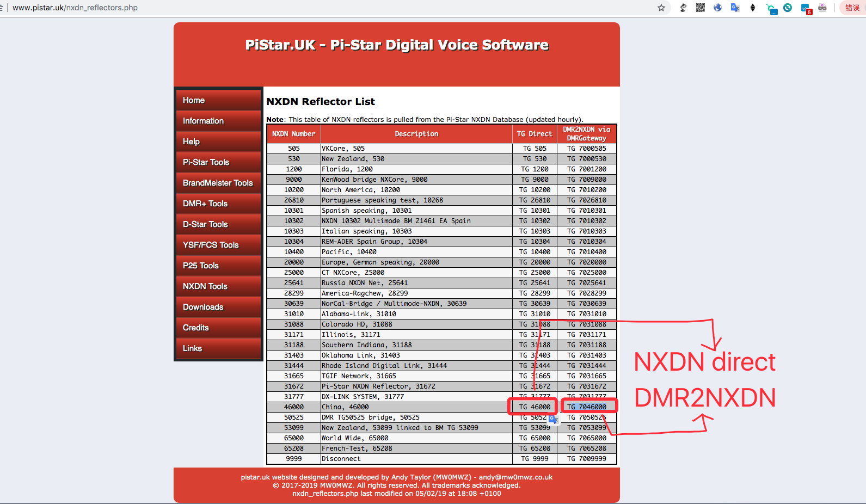This screenshot has height=504, width=866.
Task: Open the Help menu item
Action: (x=218, y=142)
